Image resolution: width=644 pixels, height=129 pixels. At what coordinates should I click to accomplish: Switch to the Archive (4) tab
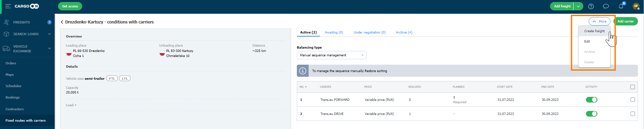coord(404,32)
